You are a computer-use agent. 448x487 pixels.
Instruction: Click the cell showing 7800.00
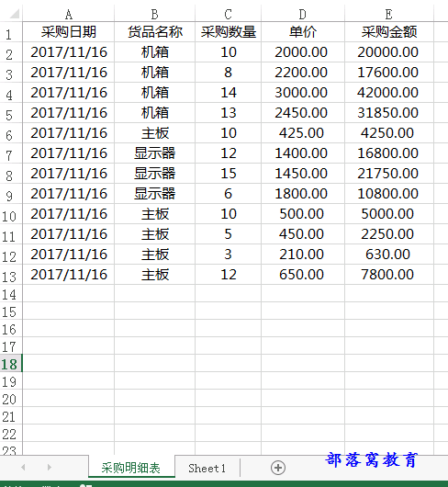point(389,275)
